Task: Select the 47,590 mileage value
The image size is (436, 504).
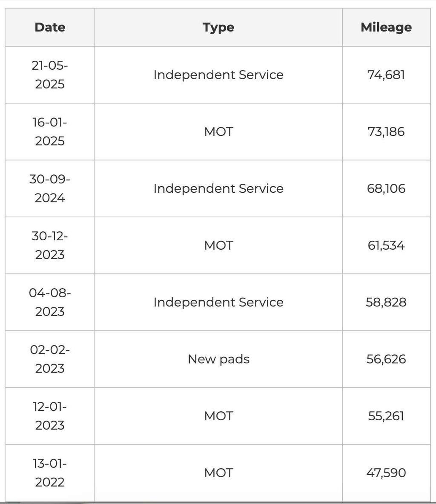Action: 386,473
